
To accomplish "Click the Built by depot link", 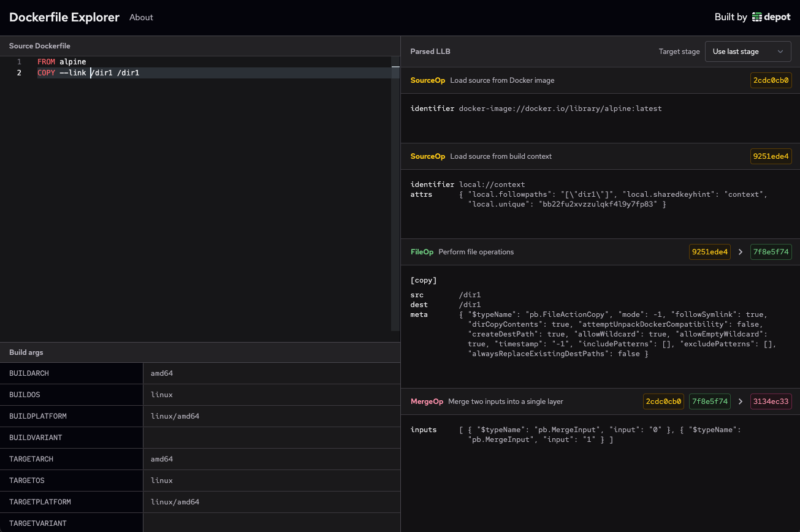I will (752, 17).
